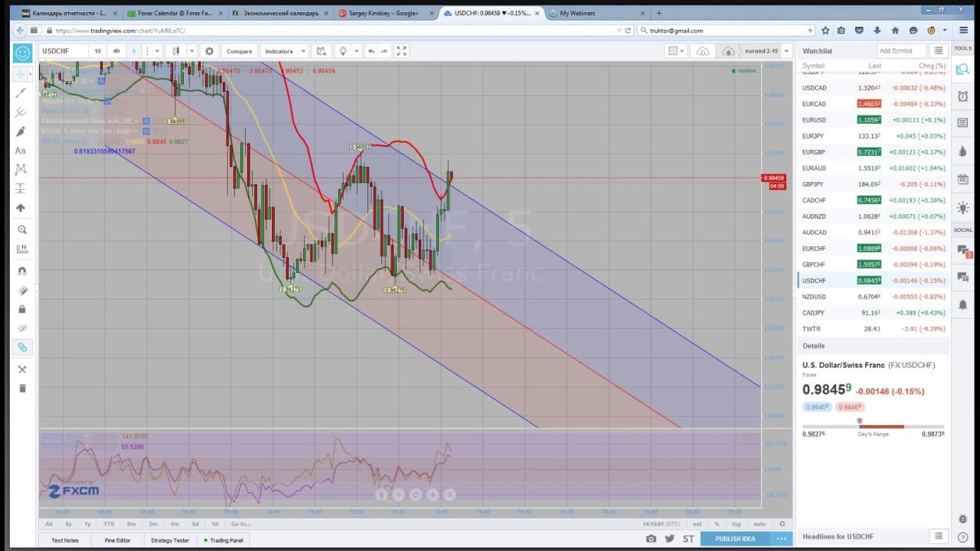Viewport: 980px width, 551px height.
Task: Expand the time interval dropdown arrow
Action: pyautogui.click(x=156, y=51)
